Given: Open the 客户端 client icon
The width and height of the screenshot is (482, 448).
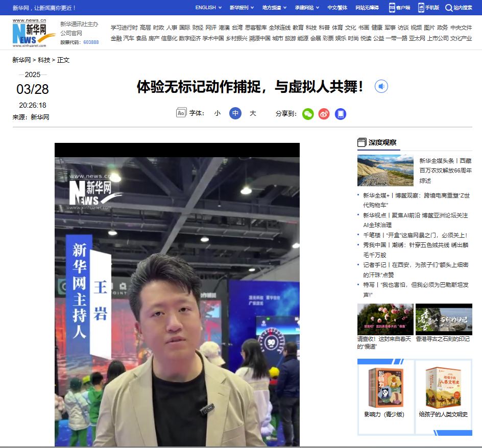Looking at the screenshot, I should coord(392,8).
